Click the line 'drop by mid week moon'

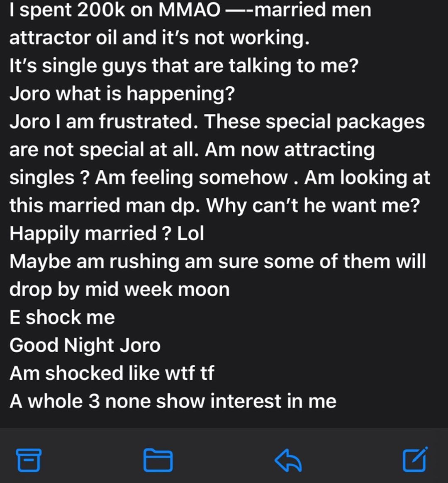pyautogui.click(x=119, y=290)
